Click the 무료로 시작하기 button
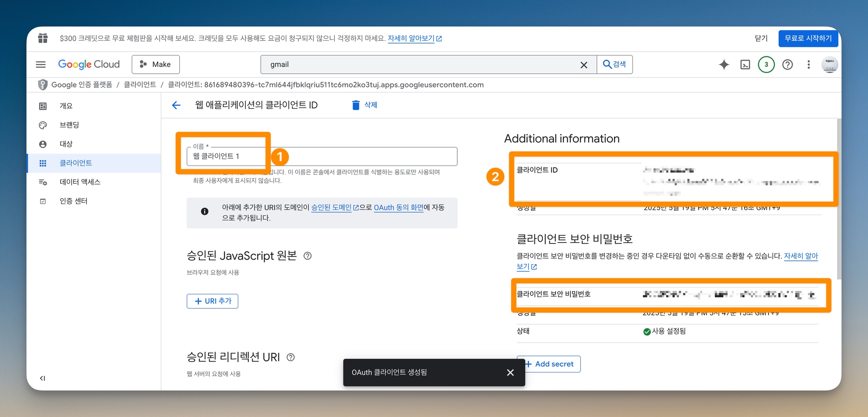The width and height of the screenshot is (868, 417). click(x=808, y=38)
